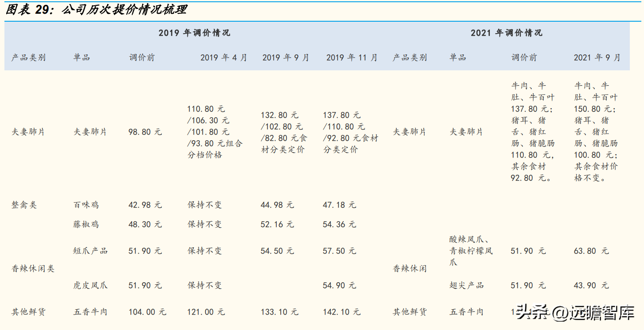644x330 pixels.
Task: Select the 63.80 元 price cell
Action: pos(591,251)
